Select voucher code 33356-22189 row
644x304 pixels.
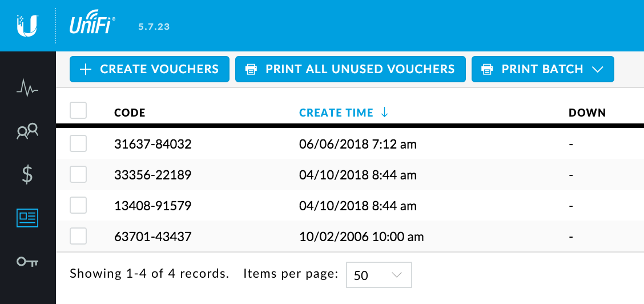(x=152, y=174)
